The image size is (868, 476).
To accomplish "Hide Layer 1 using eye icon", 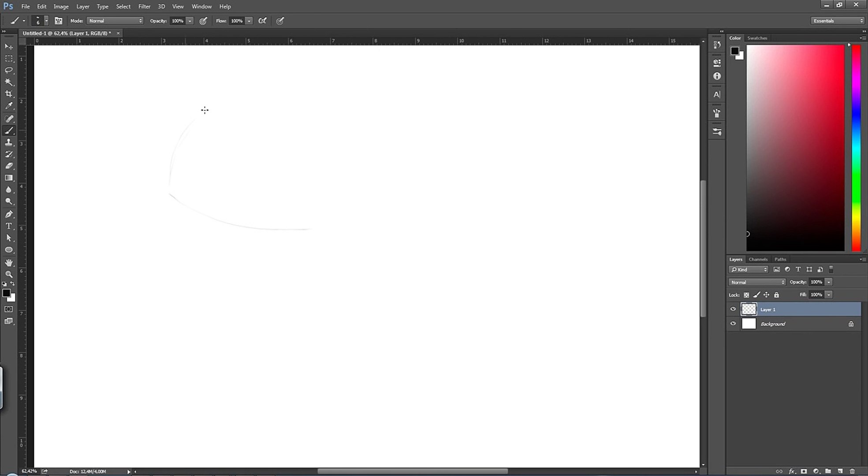I will pyautogui.click(x=733, y=309).
